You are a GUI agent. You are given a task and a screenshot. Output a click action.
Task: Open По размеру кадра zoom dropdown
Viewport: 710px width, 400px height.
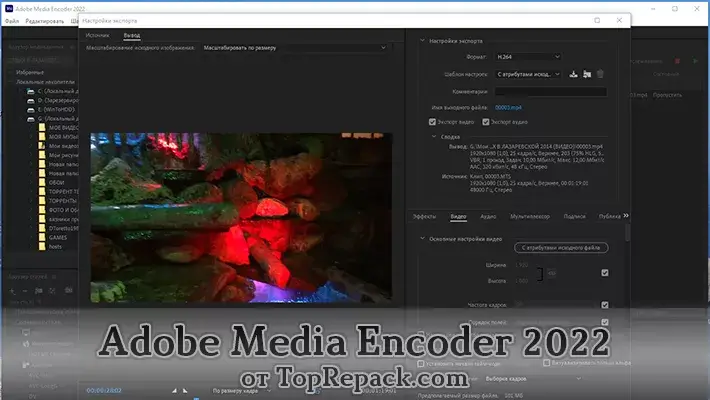point(242,390)
